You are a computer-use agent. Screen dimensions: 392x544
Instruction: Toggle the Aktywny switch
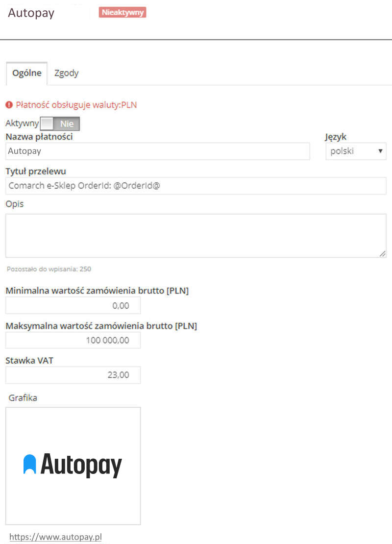click(x=60, y=124)
